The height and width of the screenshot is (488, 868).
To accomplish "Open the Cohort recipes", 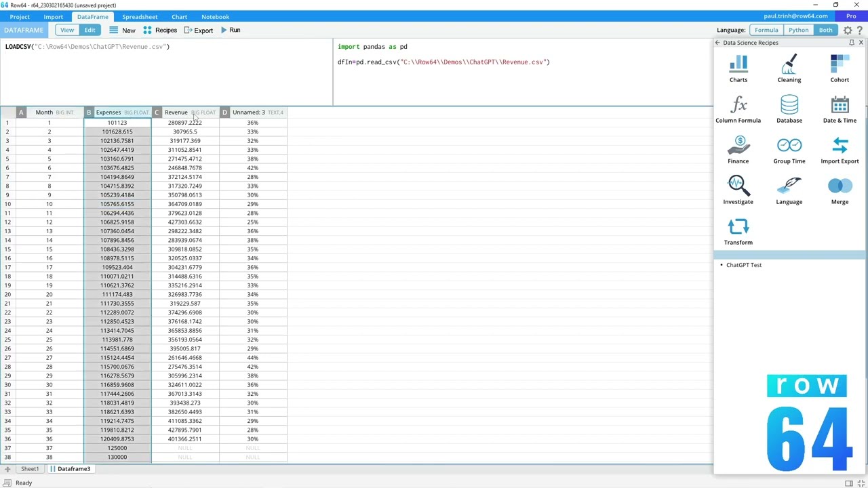I will 840,69.
